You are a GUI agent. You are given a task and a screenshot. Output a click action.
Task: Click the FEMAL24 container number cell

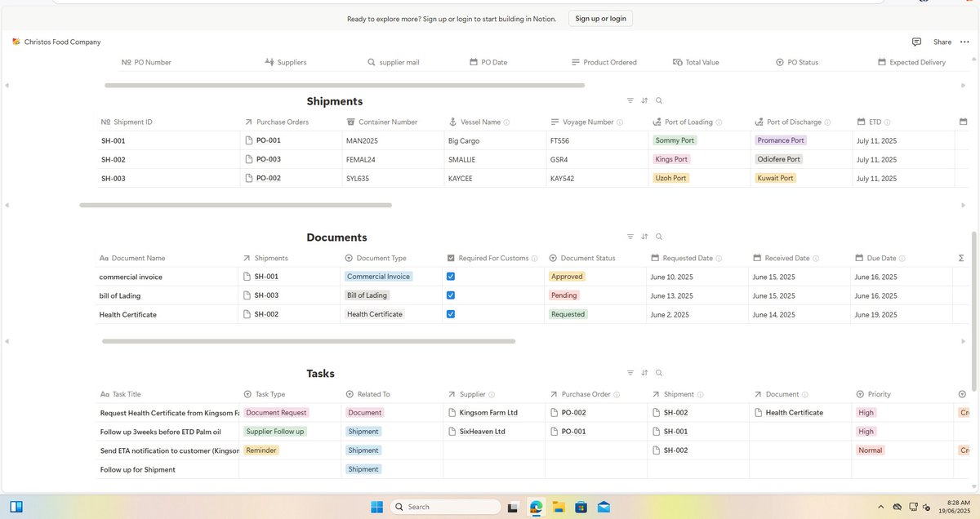pos(393,159)
